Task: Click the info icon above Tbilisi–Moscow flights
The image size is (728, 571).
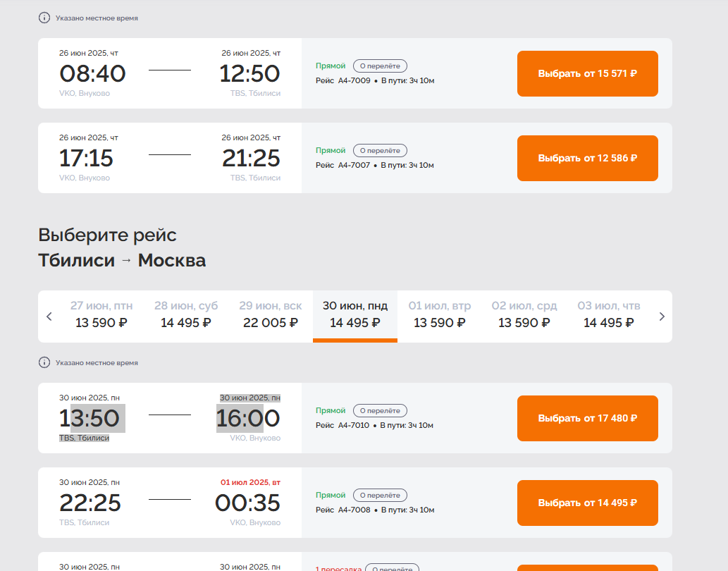Action: click(x=44, y=362)
